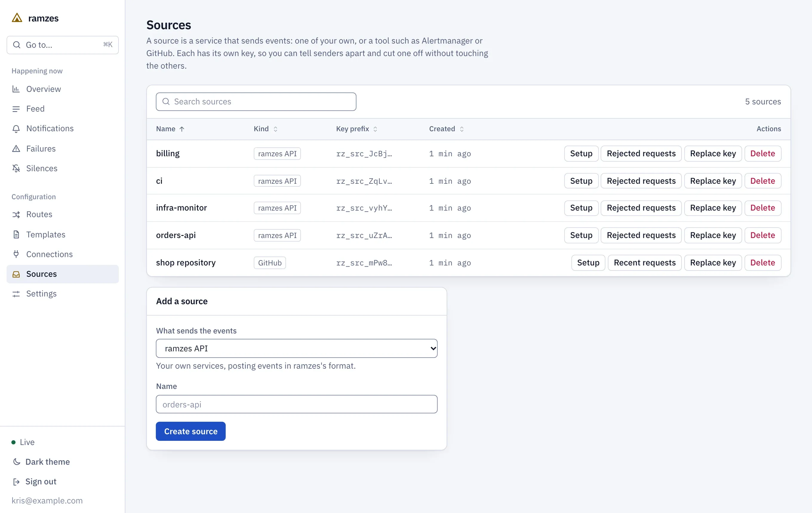812x513 pixels.
Task: Open Failures via its warning triangle icon
Action: 16,149
